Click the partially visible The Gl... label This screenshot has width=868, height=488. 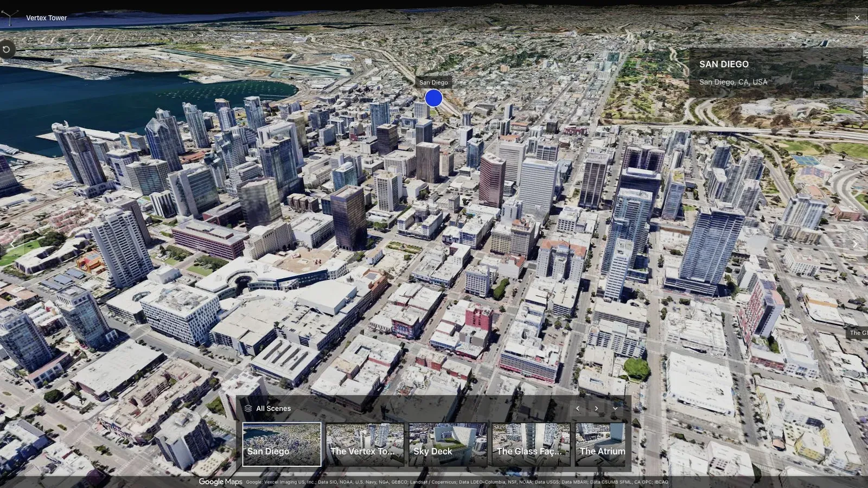(x=858, y=333)
